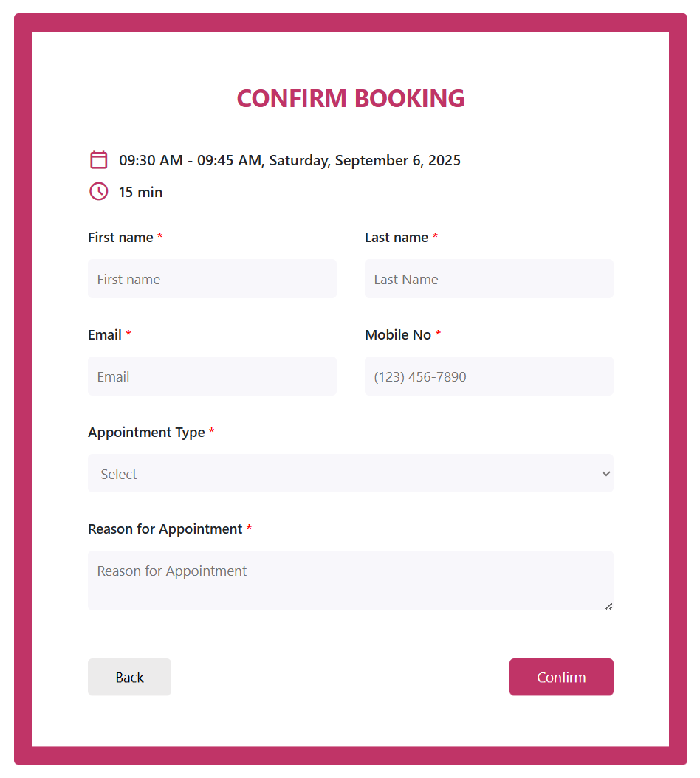Click the Back button
700x778 pixels.
coord(129,677)
